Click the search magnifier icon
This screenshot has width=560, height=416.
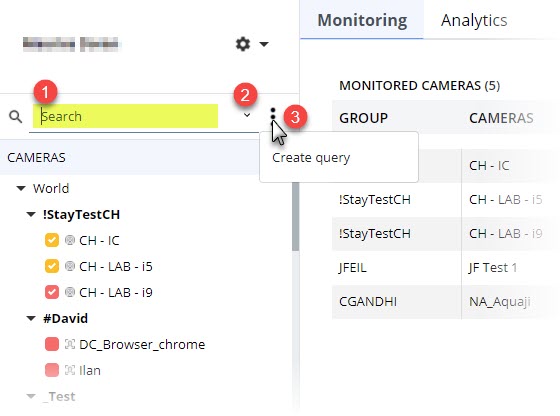click(16, 116)
